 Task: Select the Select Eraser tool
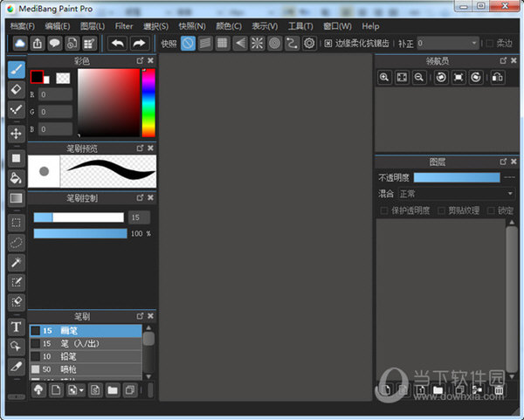pyautogui.click(x=16, y=302)
